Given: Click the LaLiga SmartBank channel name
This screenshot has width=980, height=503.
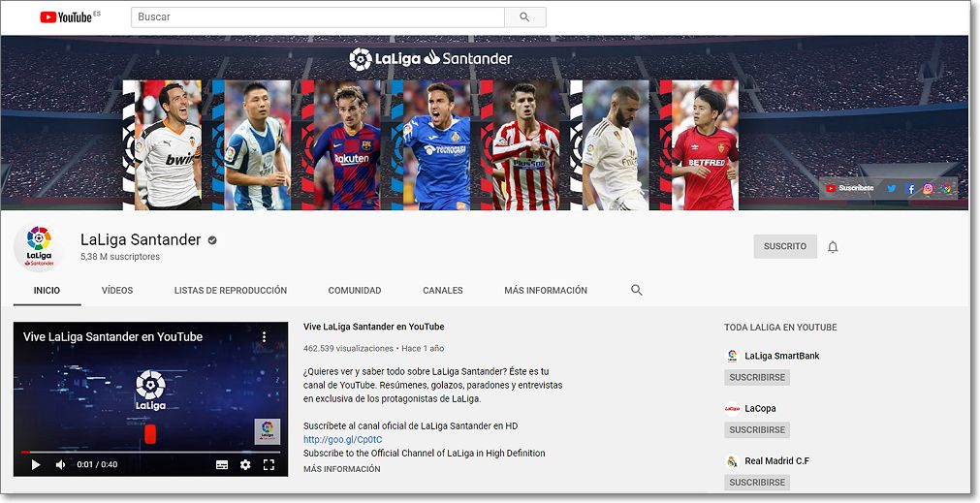Looking at the screenshot, I should (x=782, y=356).
